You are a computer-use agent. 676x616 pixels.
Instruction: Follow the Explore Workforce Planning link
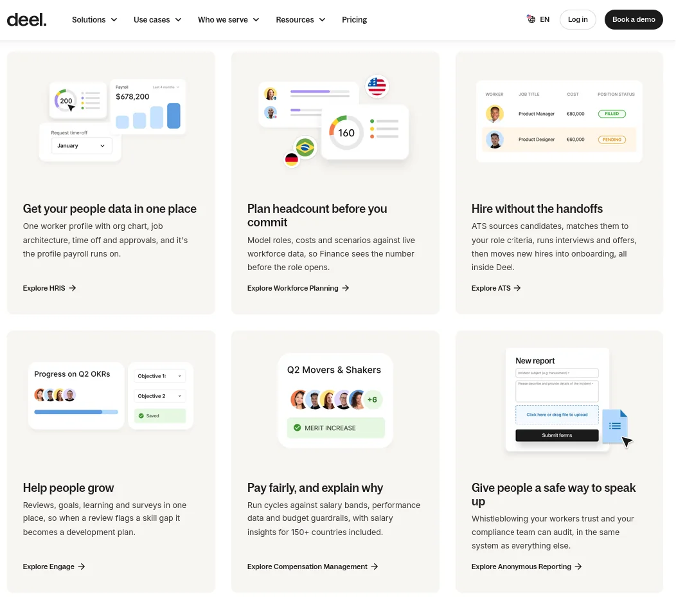click(x=298, y=287)
